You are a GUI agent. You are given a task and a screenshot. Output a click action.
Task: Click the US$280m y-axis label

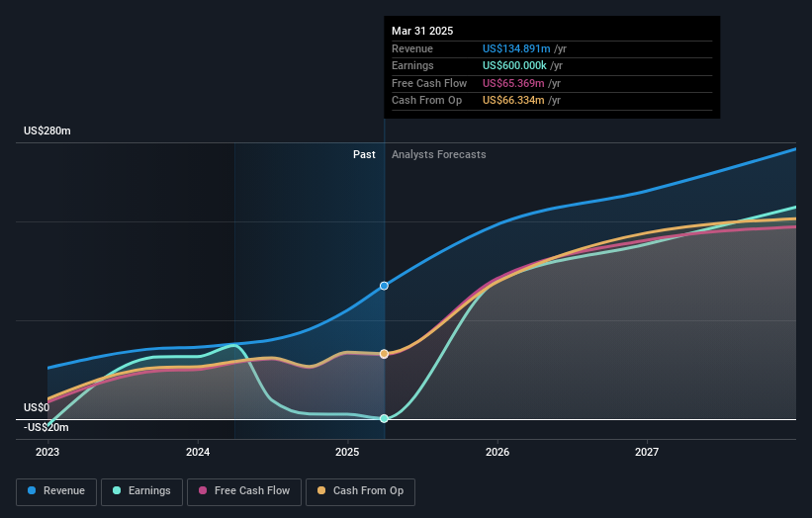(47, 130)
